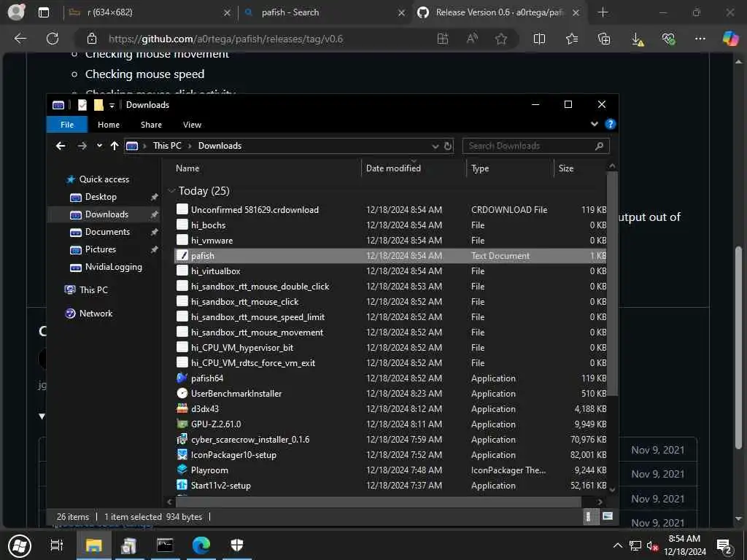Open new tab in Edge
The width and height of the screenshot is (747, 560).
click(x=603, y=12)
